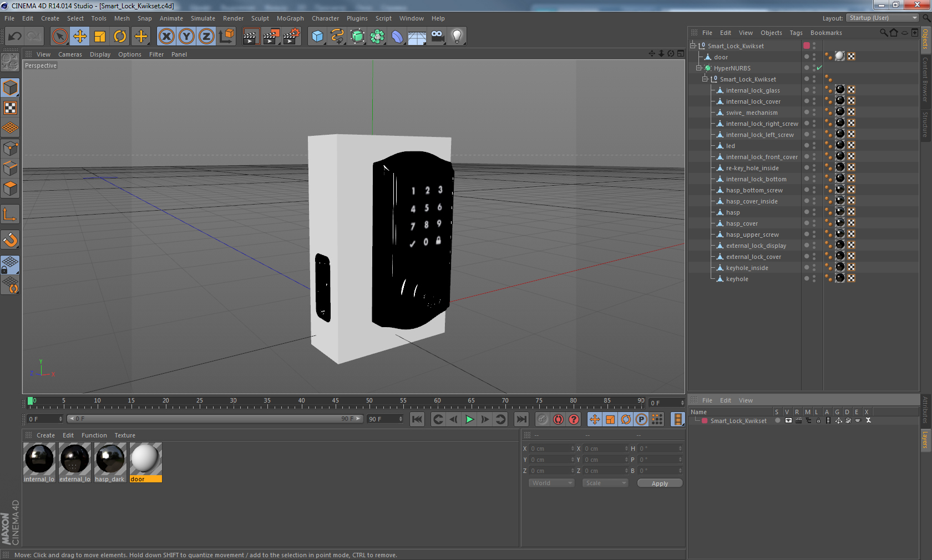Go to start of animation
Screen dimensions: 932x560
pos(417,419)
